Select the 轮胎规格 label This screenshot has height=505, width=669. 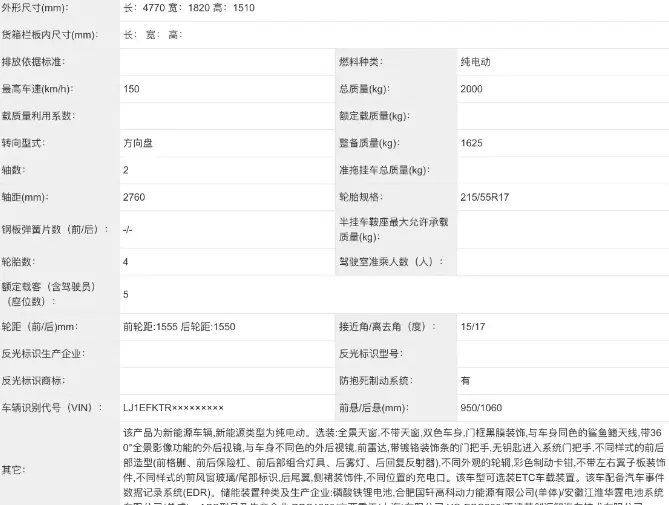361,197
